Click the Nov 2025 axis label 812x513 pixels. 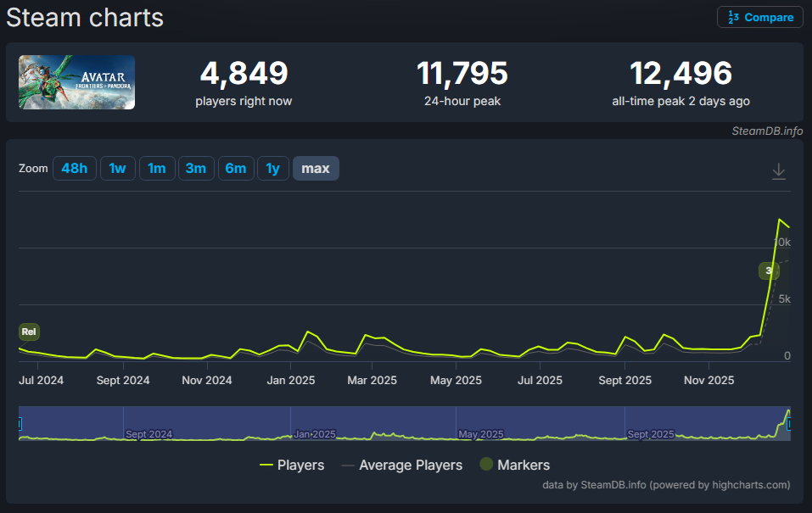tap(709, 381)
